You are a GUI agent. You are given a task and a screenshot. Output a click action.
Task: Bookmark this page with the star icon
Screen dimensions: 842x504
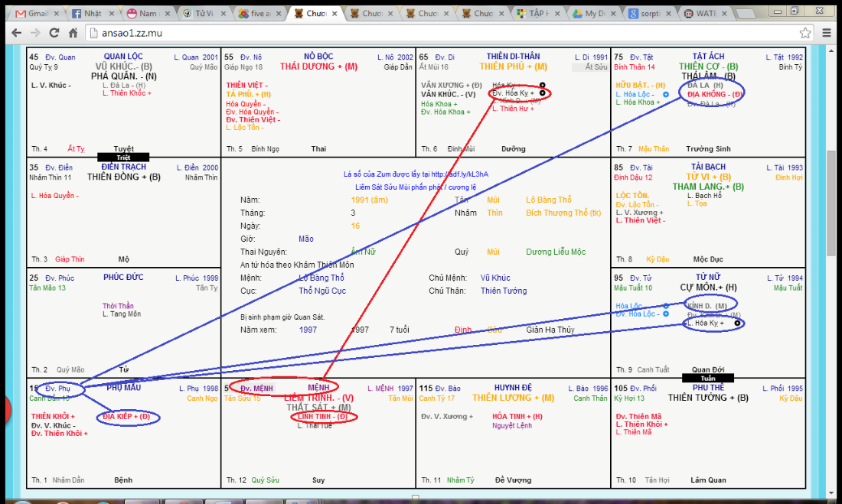point(805,33)
